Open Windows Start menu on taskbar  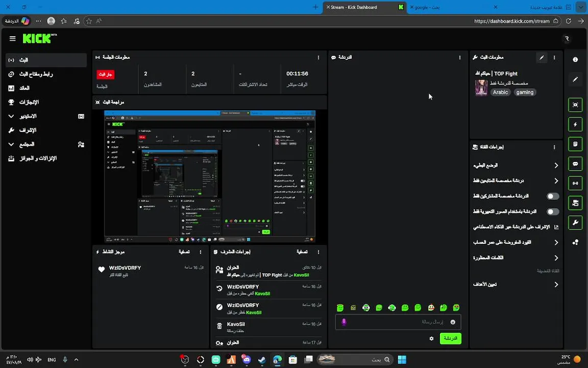(x=402, y=360)
